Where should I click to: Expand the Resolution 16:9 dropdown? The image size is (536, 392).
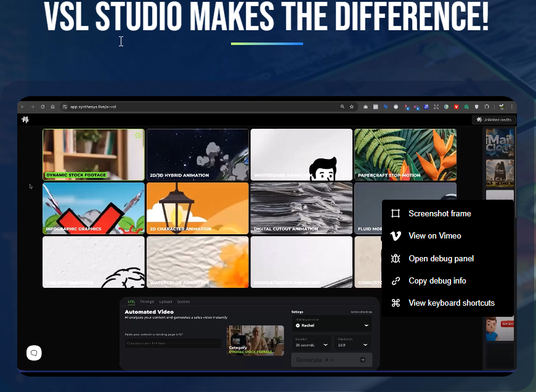pos(353,343)
